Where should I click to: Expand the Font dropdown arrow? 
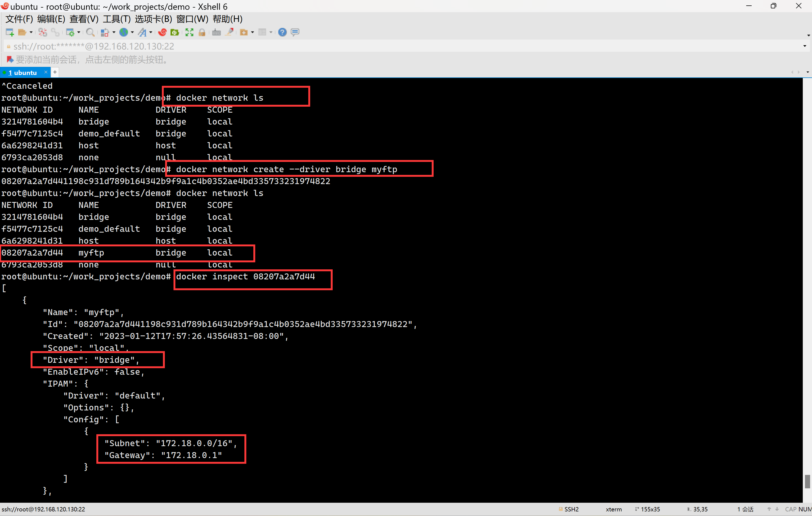click(151, 32)
